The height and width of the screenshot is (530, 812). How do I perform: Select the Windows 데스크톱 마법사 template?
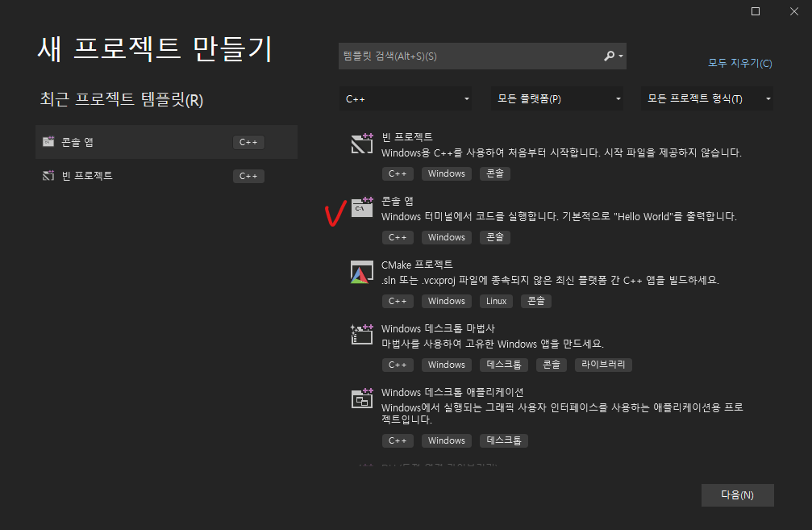pyautogui.click(x=438, y=328)
